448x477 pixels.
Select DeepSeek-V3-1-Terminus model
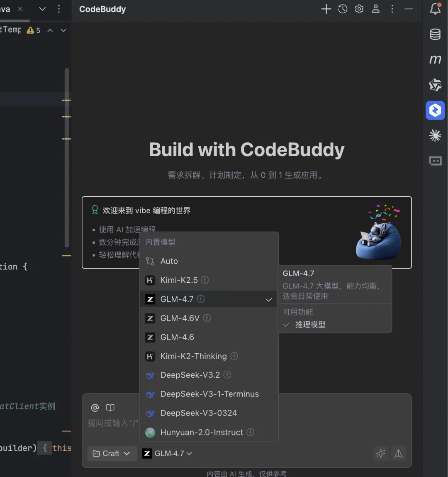(x=209, y=394)
